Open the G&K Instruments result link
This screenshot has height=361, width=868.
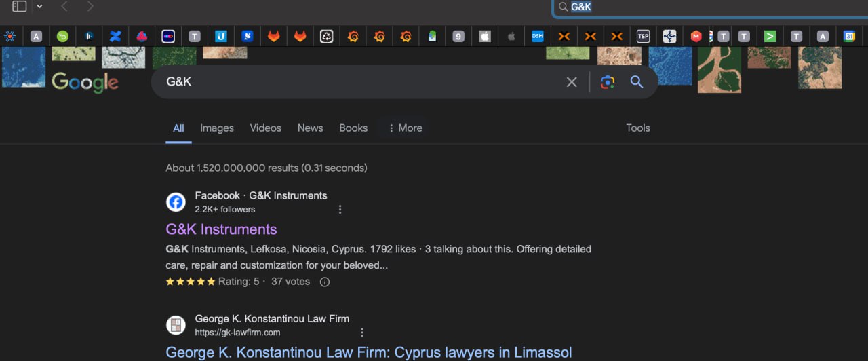point(221,229)
